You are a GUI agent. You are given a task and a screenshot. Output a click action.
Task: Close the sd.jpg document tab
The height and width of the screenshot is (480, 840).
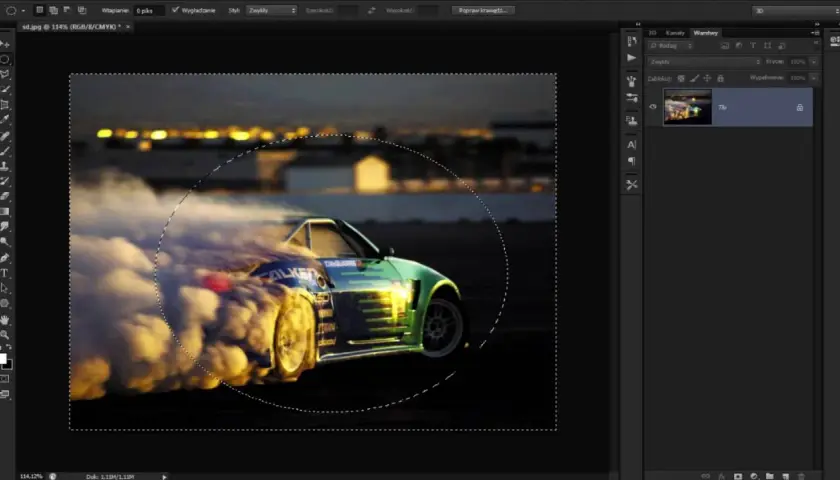pyautogui.click(x=128, y=26)
